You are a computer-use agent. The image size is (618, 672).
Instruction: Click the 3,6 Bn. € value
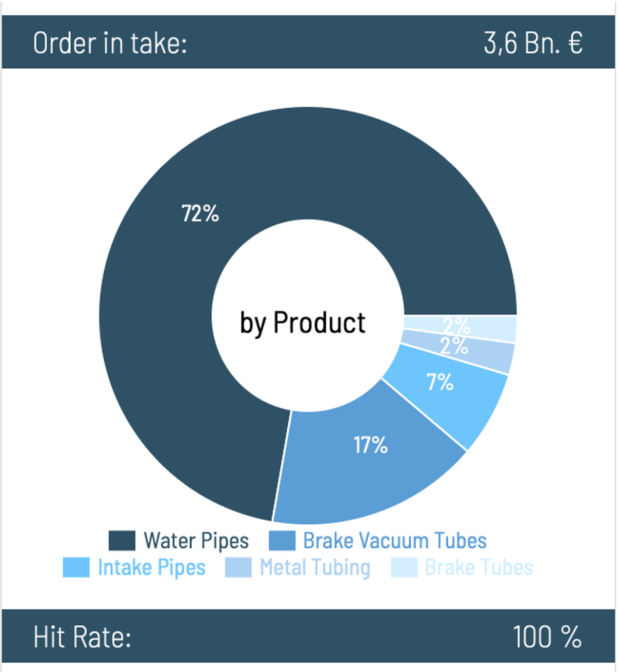point(533,43)
